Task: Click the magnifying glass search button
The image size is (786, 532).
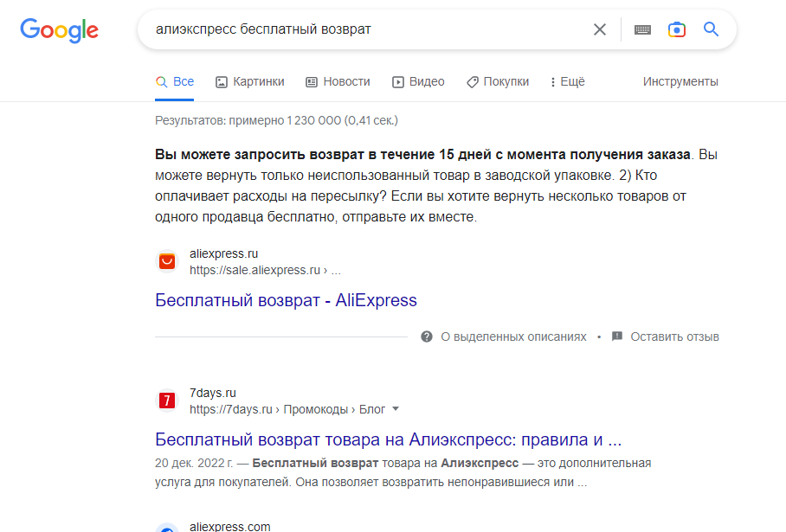Action: click(711, 29)
